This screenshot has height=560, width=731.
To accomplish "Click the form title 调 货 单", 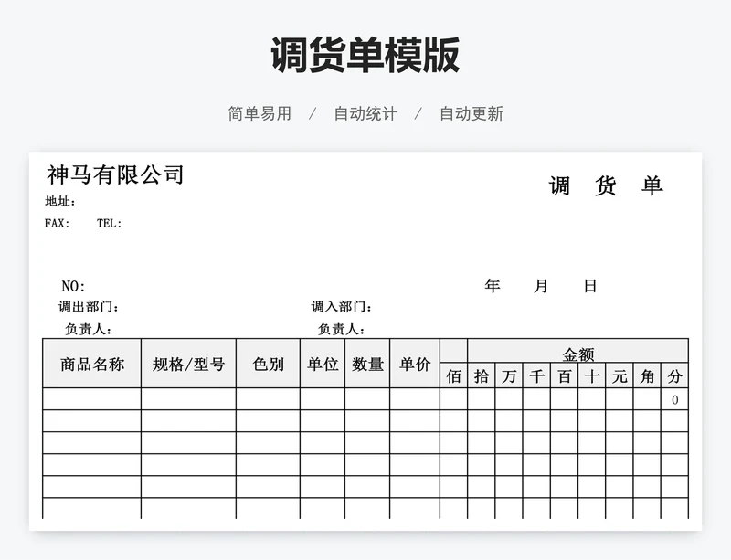I will coord(606,185).
